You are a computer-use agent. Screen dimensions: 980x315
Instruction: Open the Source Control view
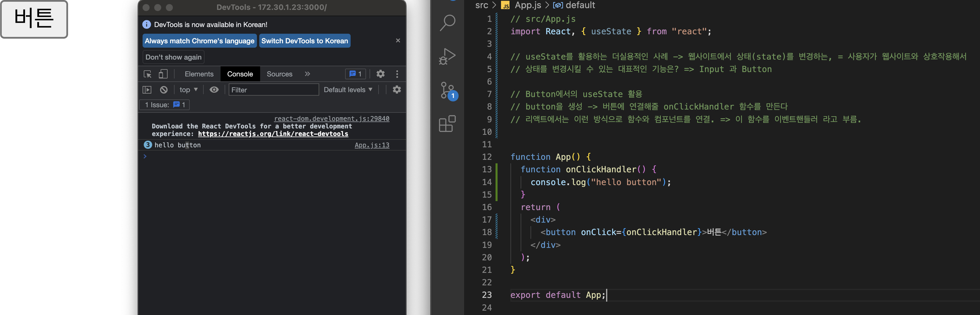[447, 90]
